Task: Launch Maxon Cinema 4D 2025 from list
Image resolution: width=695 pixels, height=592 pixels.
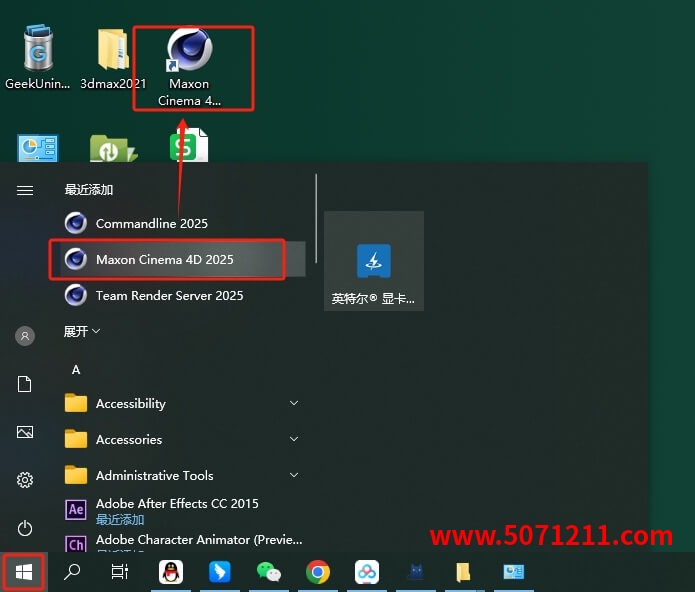Action: point(165,260)
